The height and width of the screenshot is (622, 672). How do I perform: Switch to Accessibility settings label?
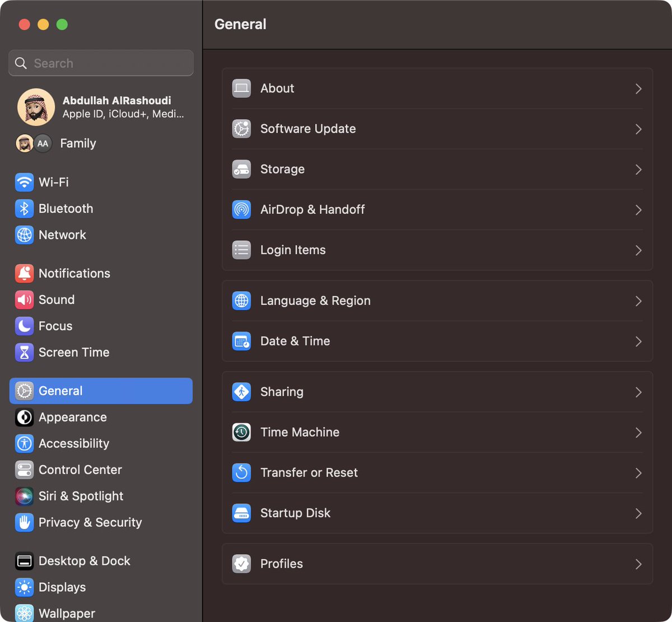[74, 443]
